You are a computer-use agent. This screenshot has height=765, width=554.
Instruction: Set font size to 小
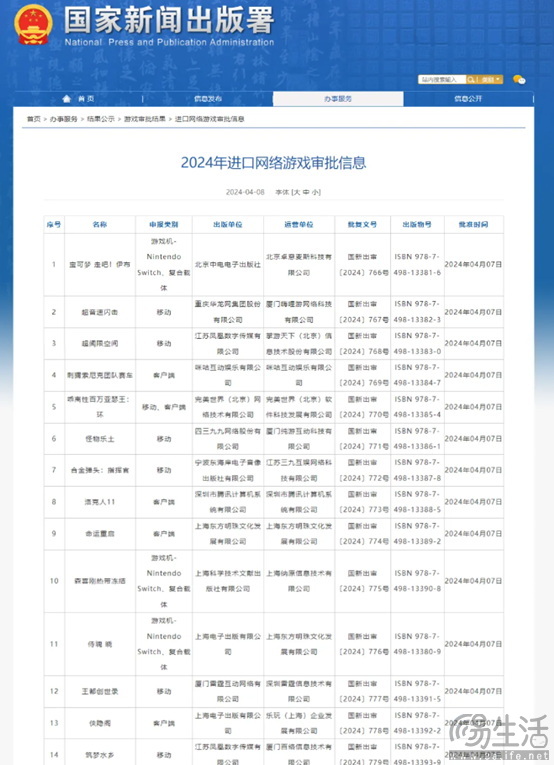point(315,192)
